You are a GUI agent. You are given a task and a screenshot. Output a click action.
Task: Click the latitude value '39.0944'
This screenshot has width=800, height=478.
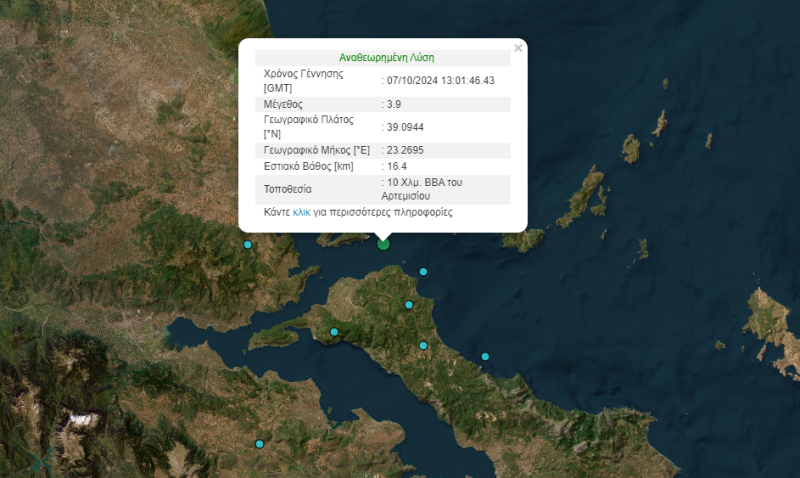coord(405,128)
